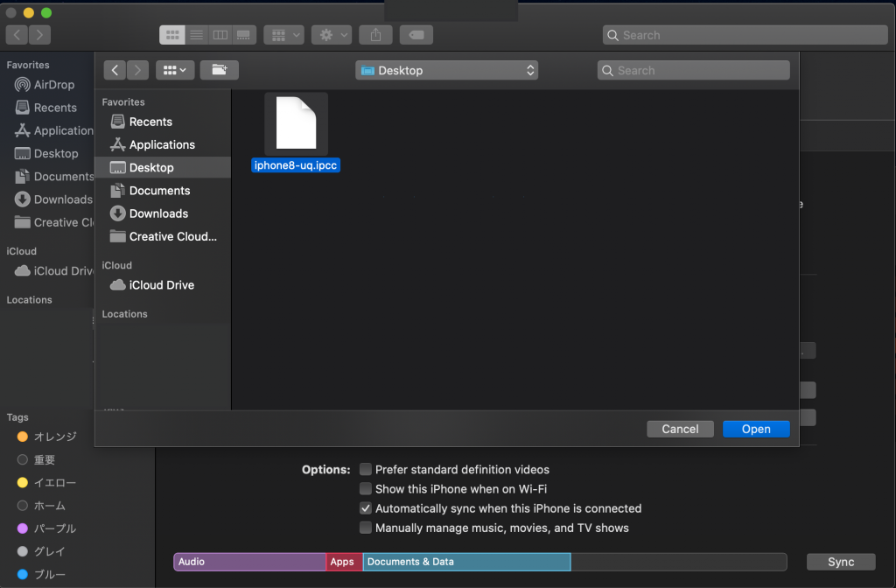Uncheck Automatically sync when iPhone is connected
This screenshot has height=588, width=896.
click(x=365, y=508)
